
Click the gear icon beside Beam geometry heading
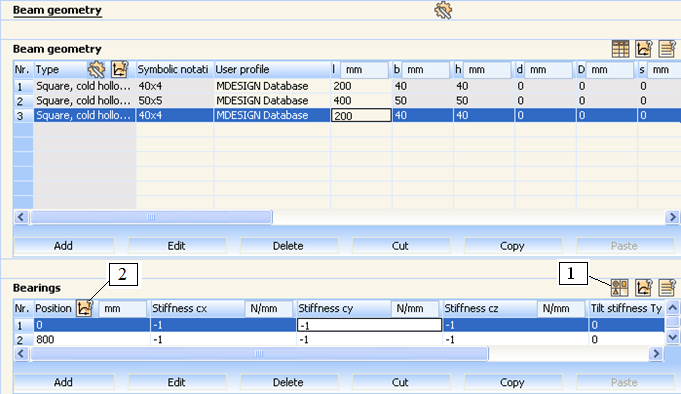point(443,10)
